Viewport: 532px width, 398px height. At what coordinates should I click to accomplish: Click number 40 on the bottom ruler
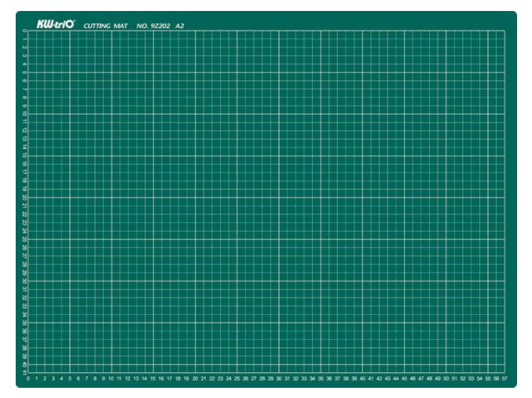click(x=362, y=378)
